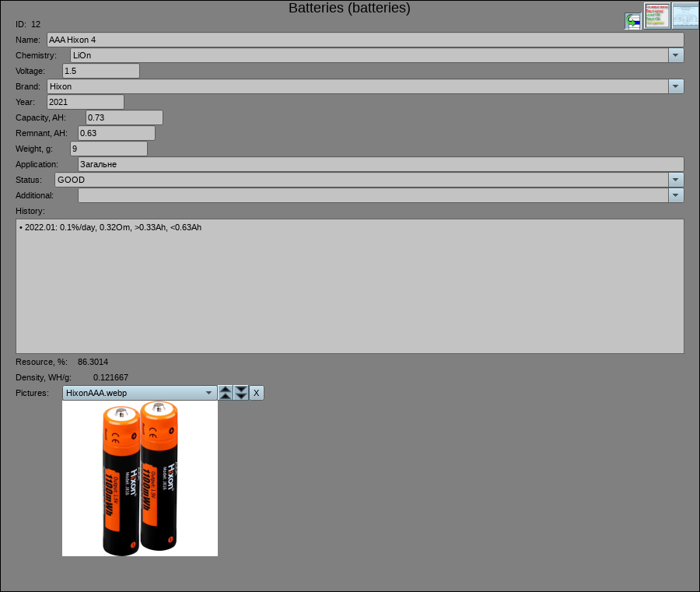
Task: Open the light-blue document report icon
Action: [x=685, y=16]
